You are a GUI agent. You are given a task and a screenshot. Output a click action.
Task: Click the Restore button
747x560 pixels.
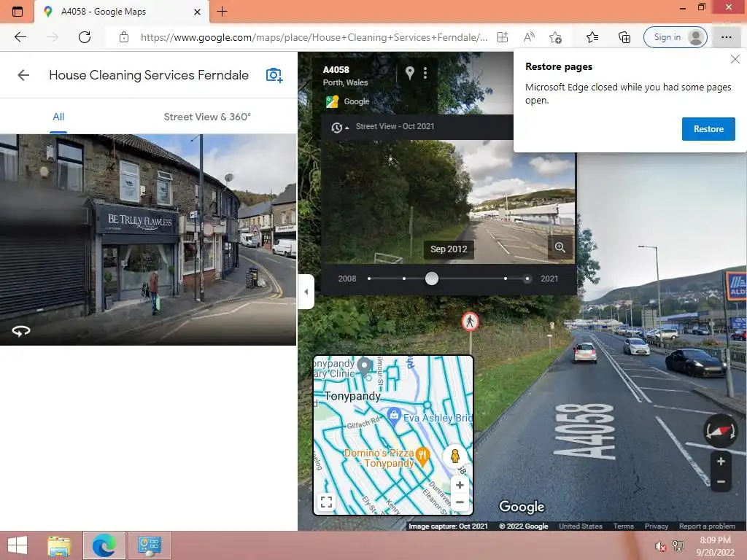point(708,129)
